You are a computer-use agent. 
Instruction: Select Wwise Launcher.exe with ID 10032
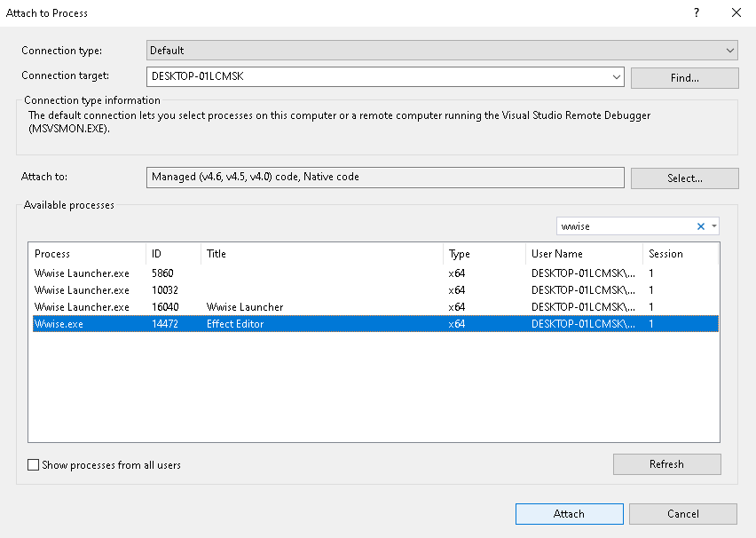(375, 290)
